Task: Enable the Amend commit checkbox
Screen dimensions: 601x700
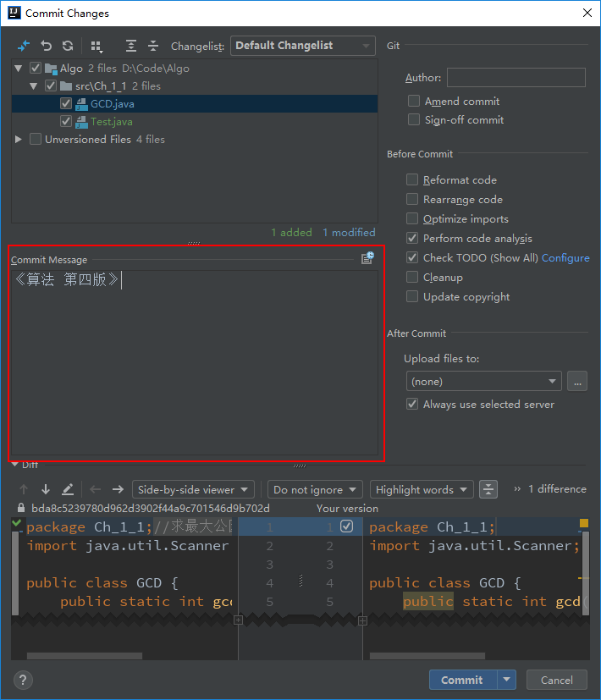Action: [413, 101]
